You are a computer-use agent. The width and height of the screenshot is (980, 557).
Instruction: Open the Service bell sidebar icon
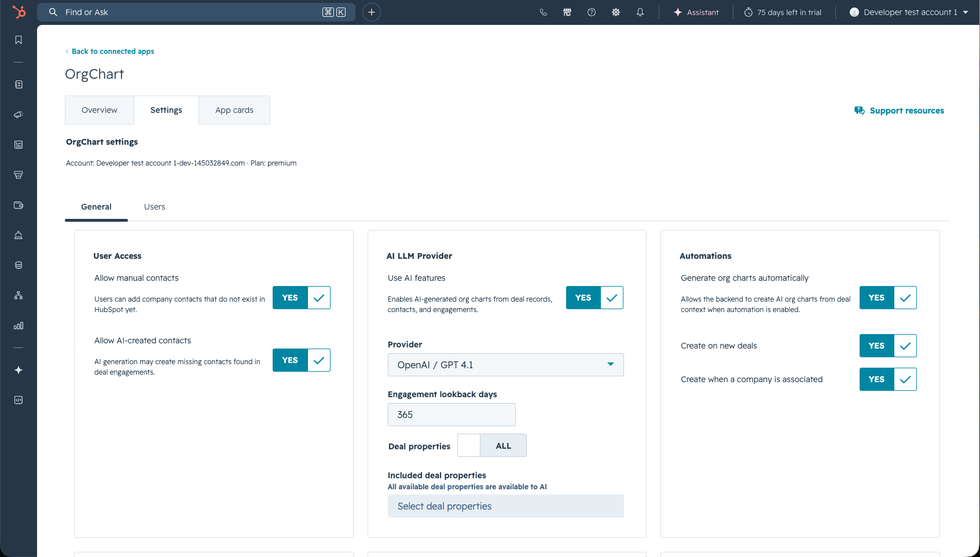(19, 235)
